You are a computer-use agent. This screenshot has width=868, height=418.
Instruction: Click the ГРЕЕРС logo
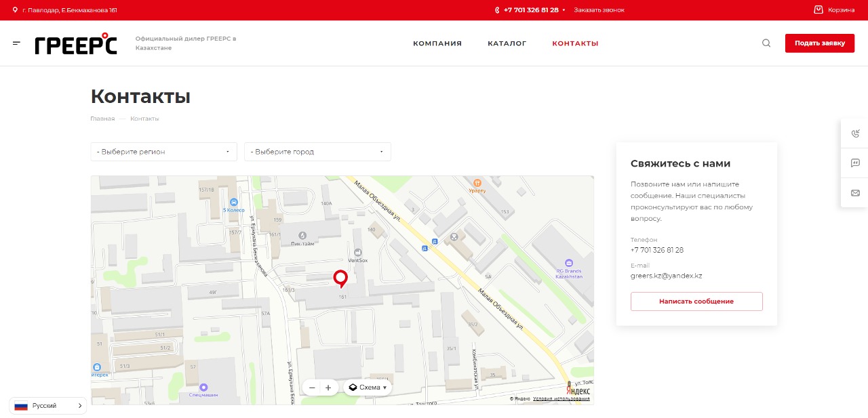[x=76, y=43]
